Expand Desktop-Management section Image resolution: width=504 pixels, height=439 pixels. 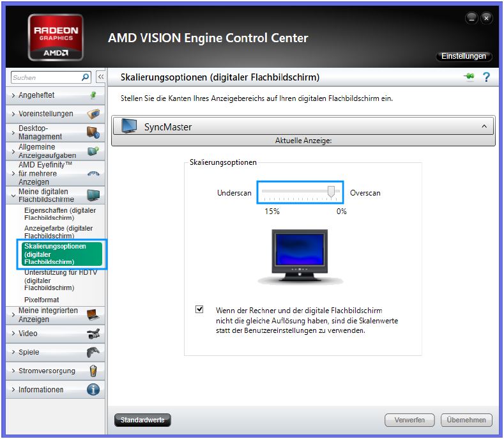(x=13, y=132)
